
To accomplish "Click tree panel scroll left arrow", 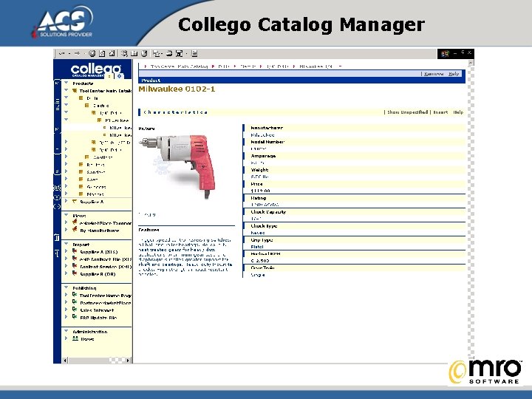I will tap(65, 361).
